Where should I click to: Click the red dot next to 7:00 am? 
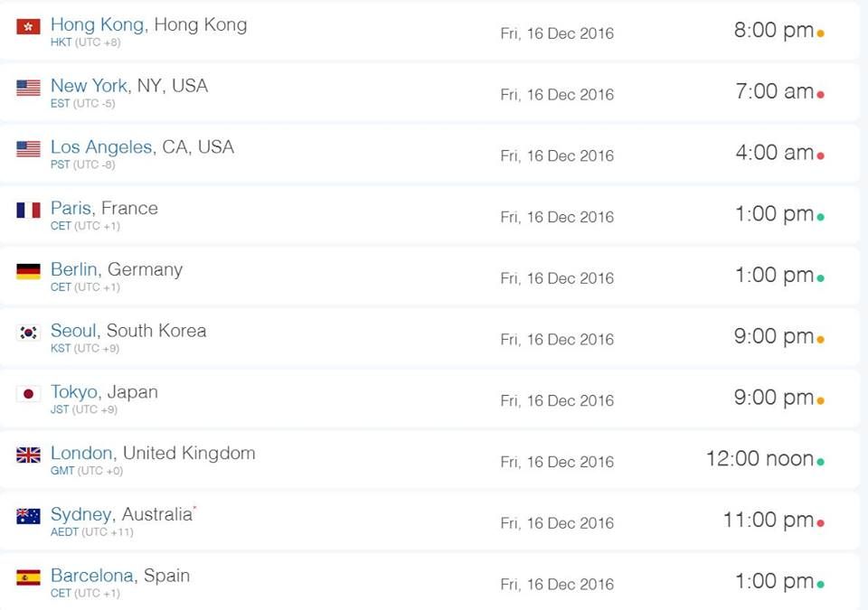tap(820, 95)
